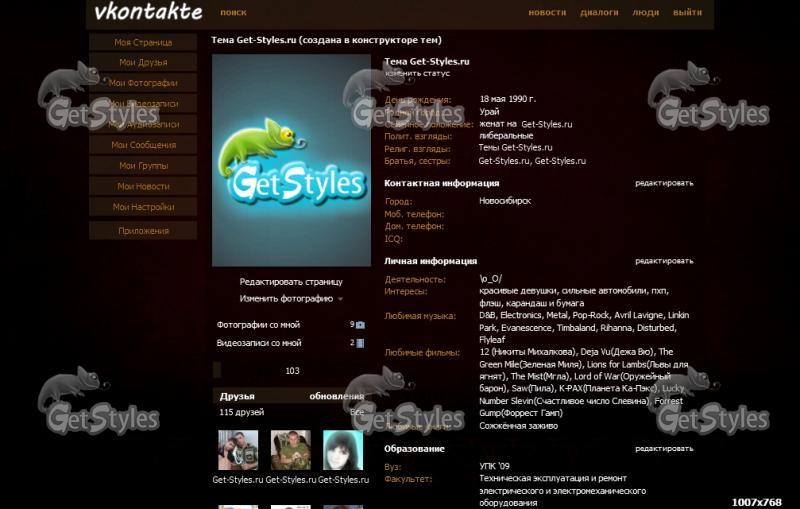The width and height of the screenshot is (800, 509).
Task: Click the camera icon next to photos count
Action: (x=360, y=325)
